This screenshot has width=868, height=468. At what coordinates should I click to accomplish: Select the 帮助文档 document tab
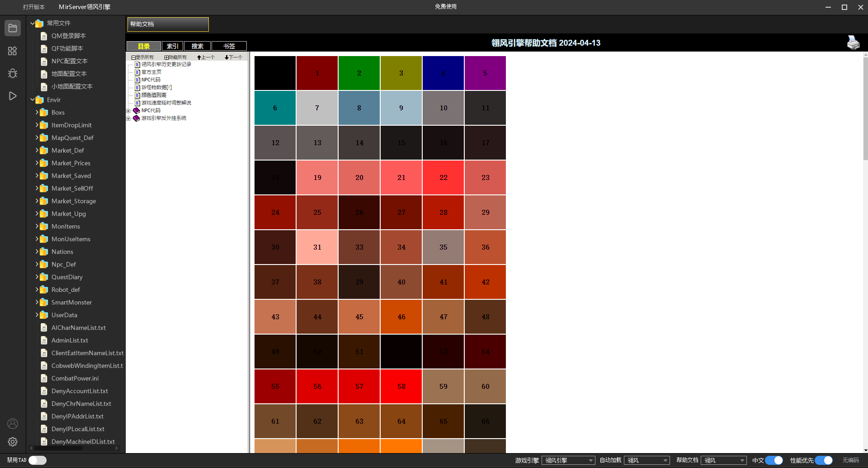pos(168,24)
